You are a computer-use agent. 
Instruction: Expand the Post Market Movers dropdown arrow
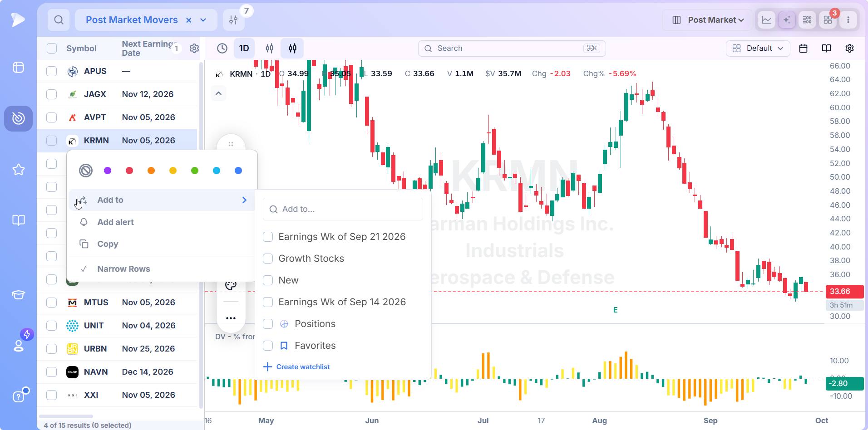(x=203, y=20)
